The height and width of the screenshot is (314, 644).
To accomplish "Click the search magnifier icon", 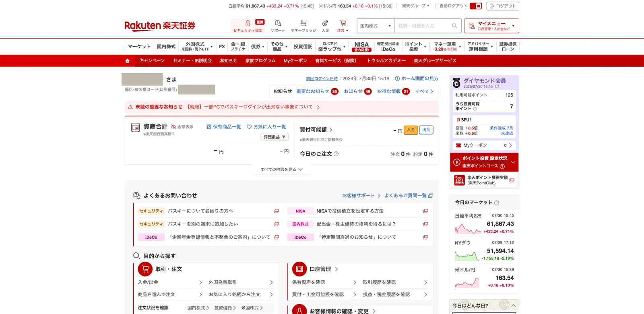I will [454, 26].
